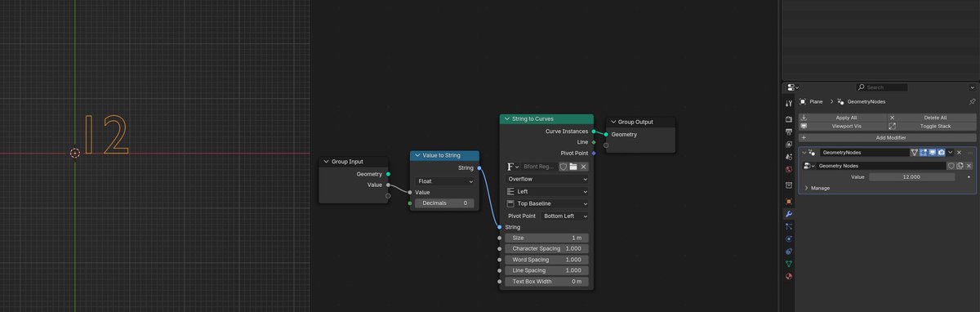Click the Character Spacing field

(x=546, y=248)
